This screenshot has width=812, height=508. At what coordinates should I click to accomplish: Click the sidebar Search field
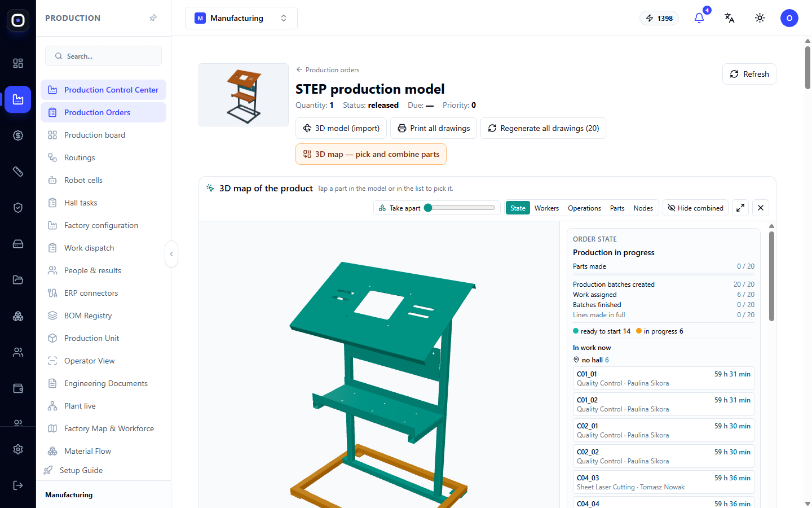click(103, 56)
